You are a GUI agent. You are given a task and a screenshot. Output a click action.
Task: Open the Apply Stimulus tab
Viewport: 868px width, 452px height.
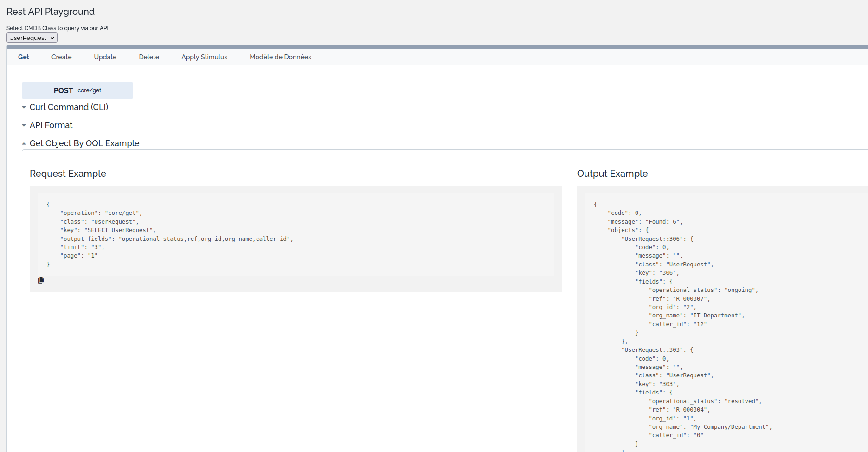204,57
